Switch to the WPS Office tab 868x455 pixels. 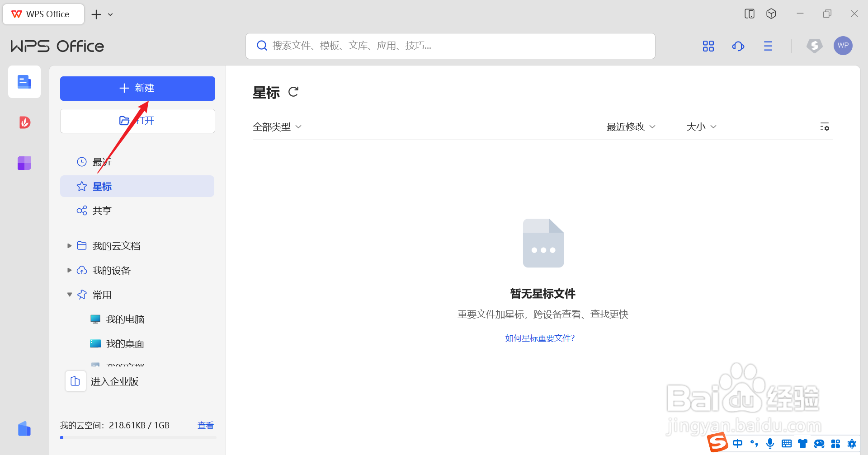pyautogui.click(x=43, y=14)
